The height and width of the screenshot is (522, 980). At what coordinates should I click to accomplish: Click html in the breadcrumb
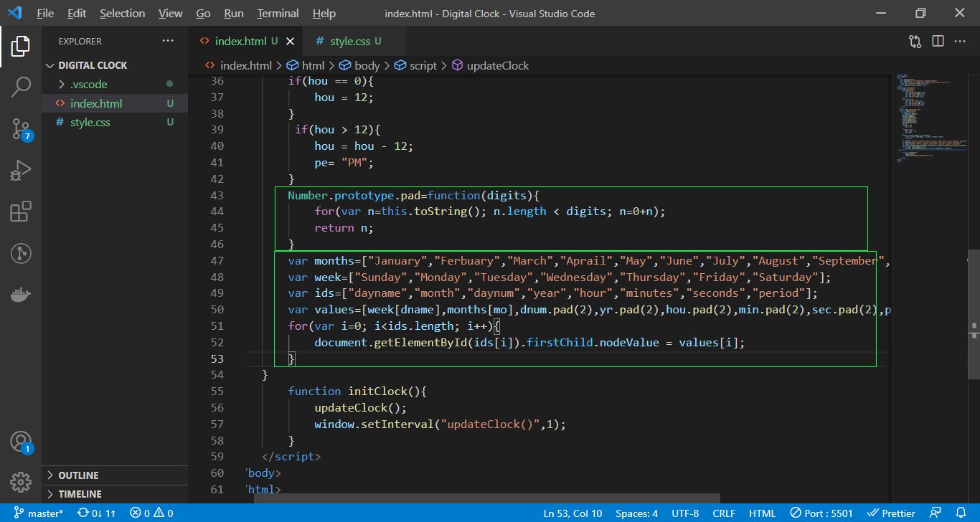click(313, 65)
